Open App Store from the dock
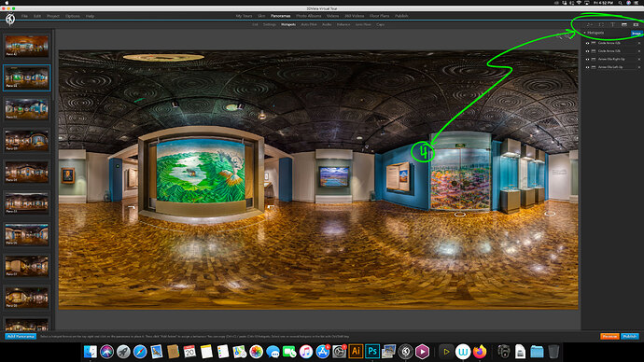Screen dimensions: 644x362 [x=322, y=352]
